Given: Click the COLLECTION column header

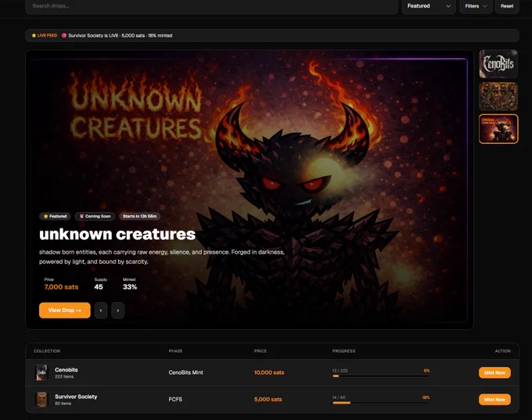Looking at the screenshot, I should coord(47,351).
